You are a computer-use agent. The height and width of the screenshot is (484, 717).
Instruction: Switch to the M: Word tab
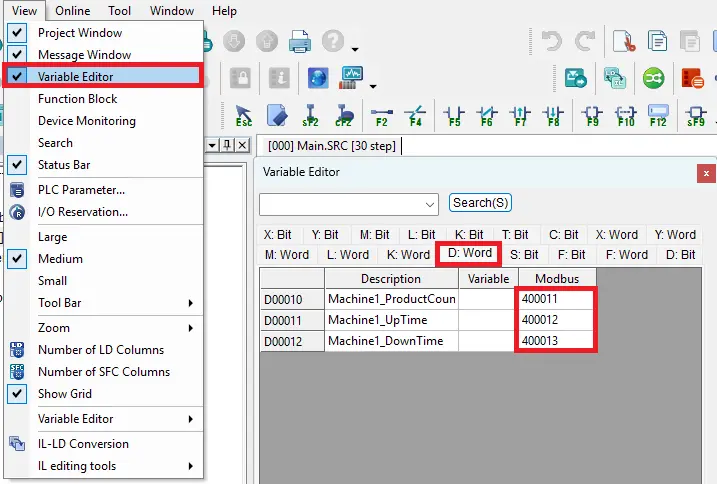click(x=287, y=255)
